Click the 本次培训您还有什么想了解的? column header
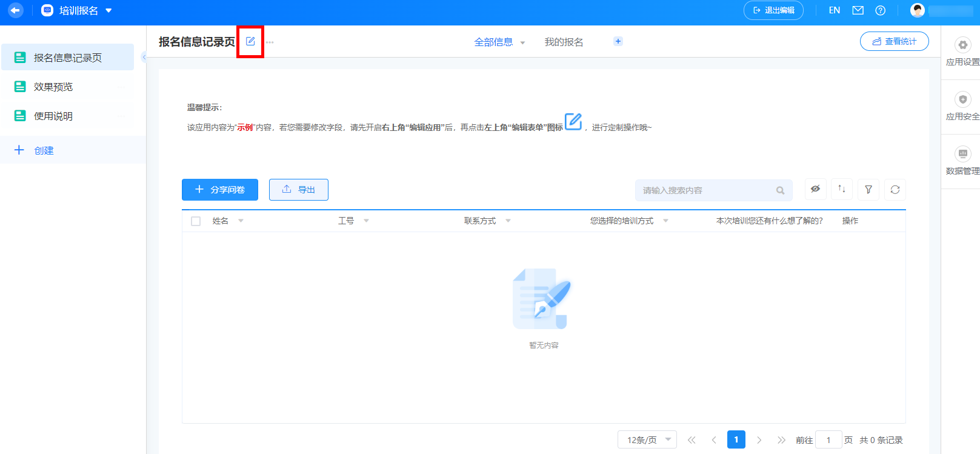Viewport: 980px width, 454px height. coord(770,221)
